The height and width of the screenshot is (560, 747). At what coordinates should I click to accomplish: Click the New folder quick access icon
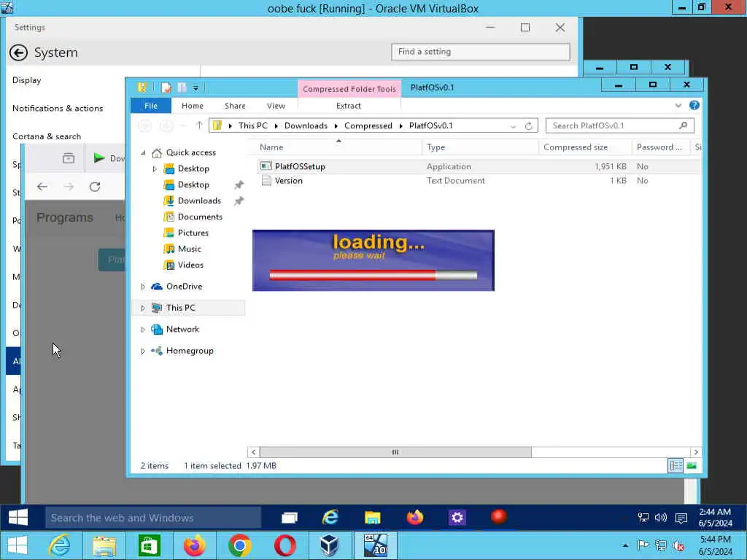tap(182, 87)
